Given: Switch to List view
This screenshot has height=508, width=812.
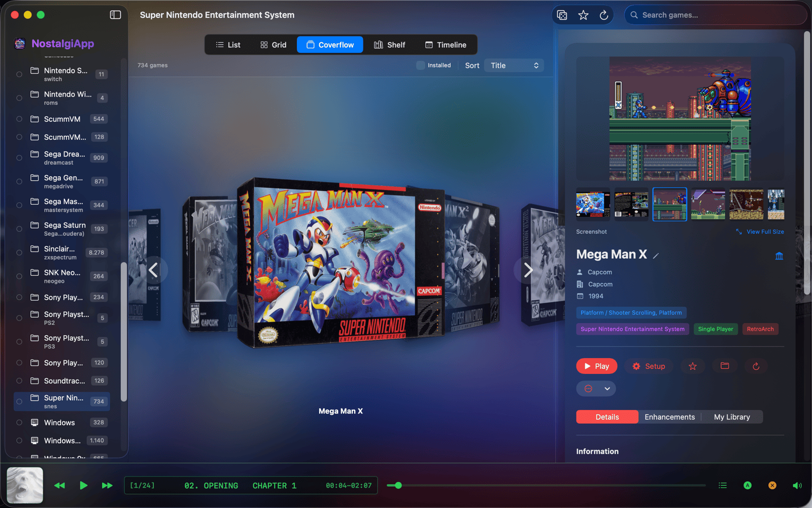Looking at the screenshot, I should click(228, 45).
